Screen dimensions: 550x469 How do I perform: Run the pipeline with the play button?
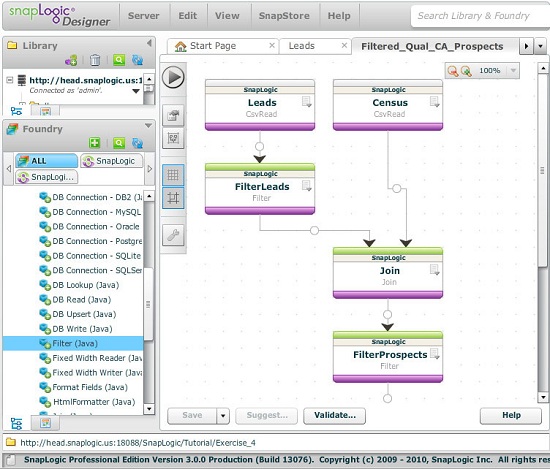point(173,77)
